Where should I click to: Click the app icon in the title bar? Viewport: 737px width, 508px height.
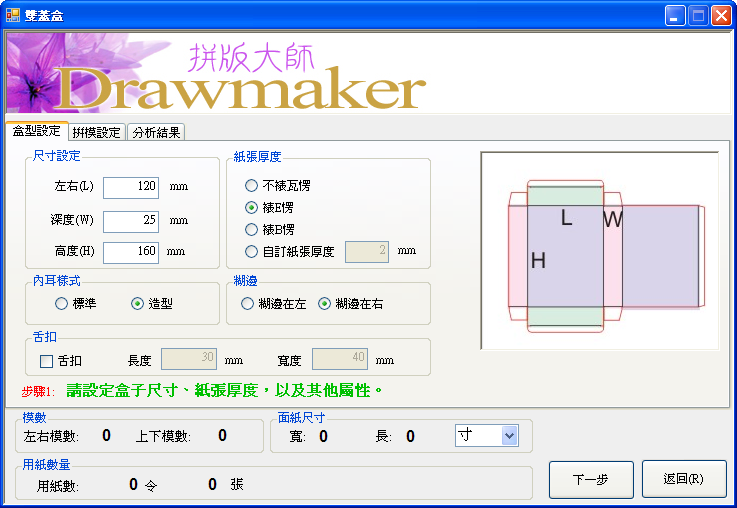13,15
